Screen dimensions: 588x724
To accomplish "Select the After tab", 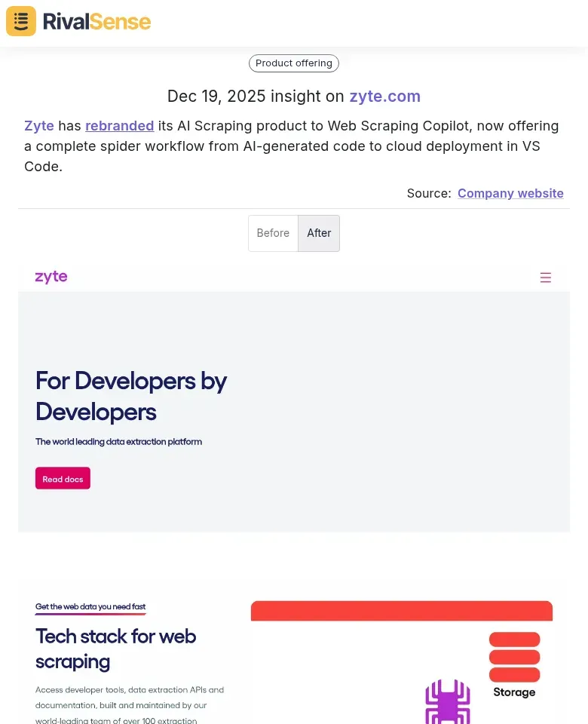I will pos(319,233).
